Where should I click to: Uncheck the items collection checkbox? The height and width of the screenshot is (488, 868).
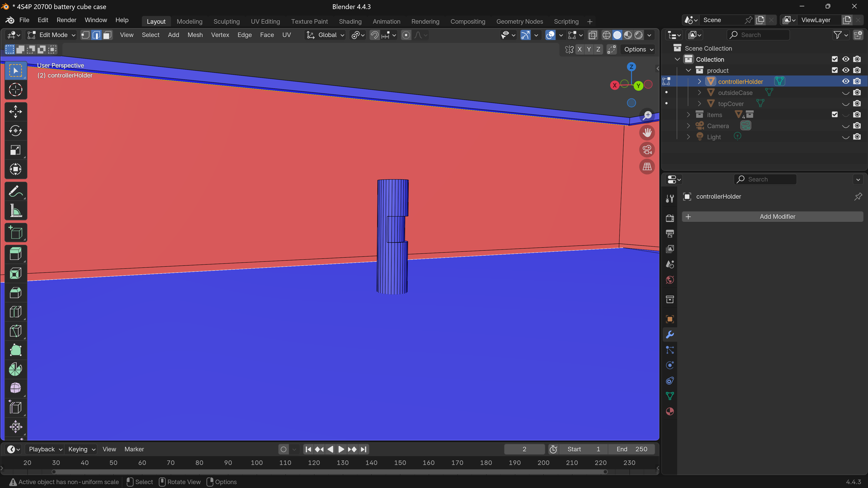834,115
